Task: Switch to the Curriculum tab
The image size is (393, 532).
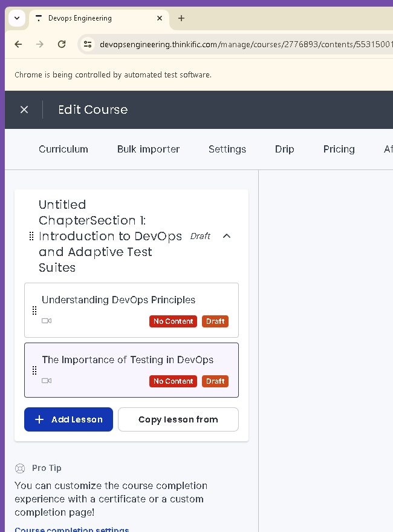Action: point(63,149)
